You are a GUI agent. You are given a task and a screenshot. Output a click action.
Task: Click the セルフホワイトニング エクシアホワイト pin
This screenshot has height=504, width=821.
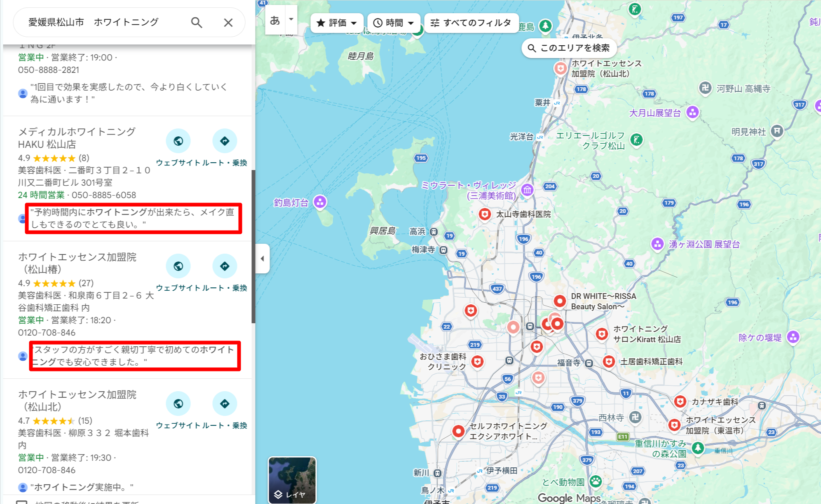click(x=458, y=432)
